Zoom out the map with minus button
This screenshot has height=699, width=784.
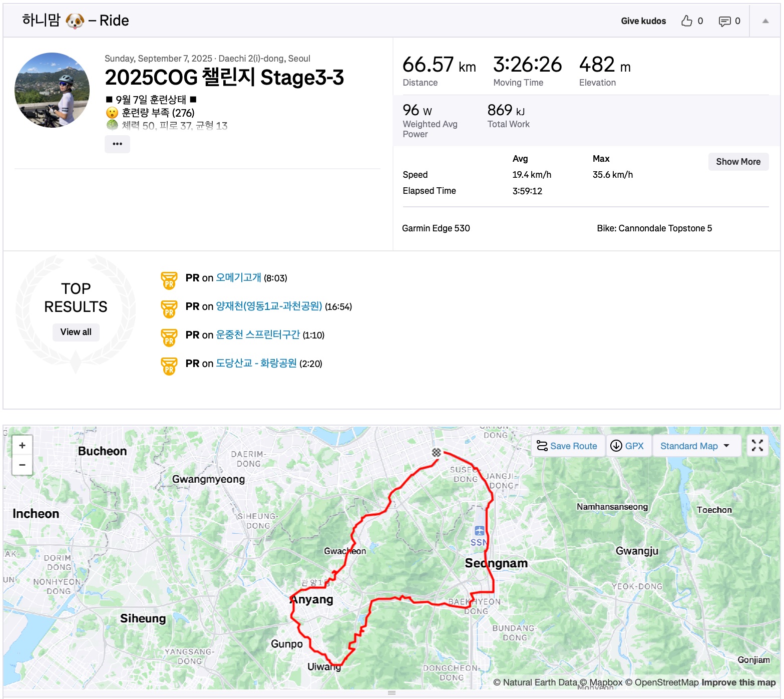coord(22,465)
